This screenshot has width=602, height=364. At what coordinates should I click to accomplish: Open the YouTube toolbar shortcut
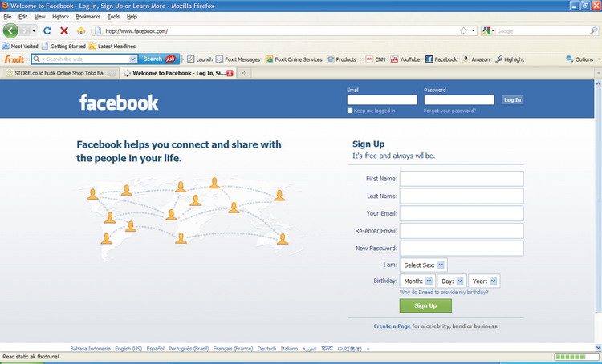[406, 59]
